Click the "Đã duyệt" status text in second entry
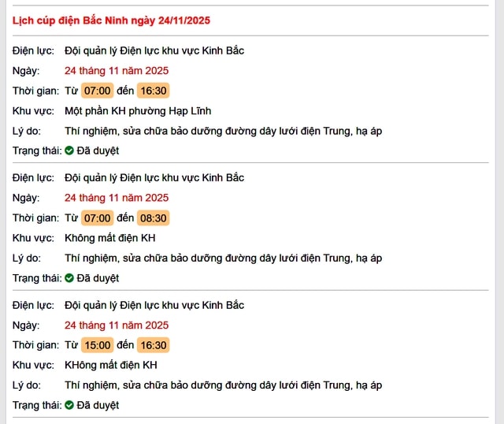 tap(98, 278)
